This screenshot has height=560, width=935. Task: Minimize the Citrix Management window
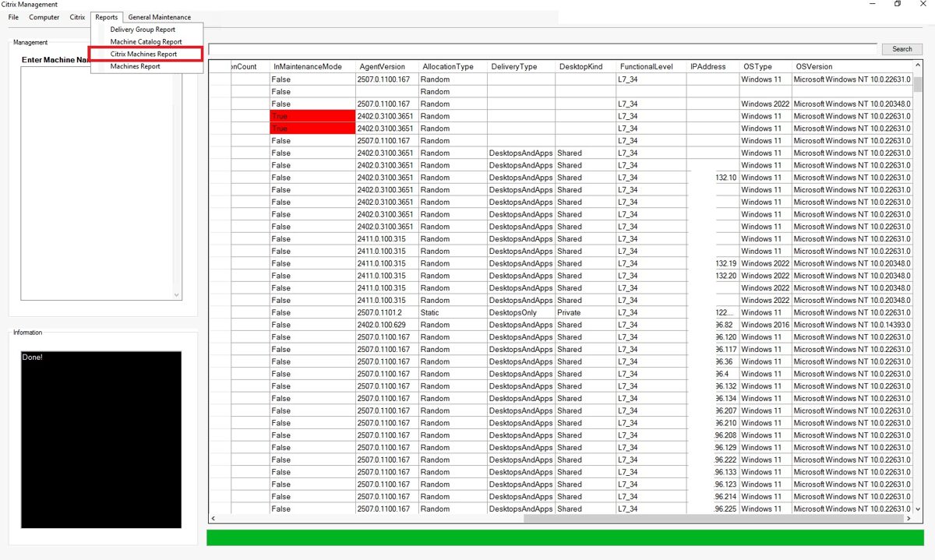tap(871, 4)
